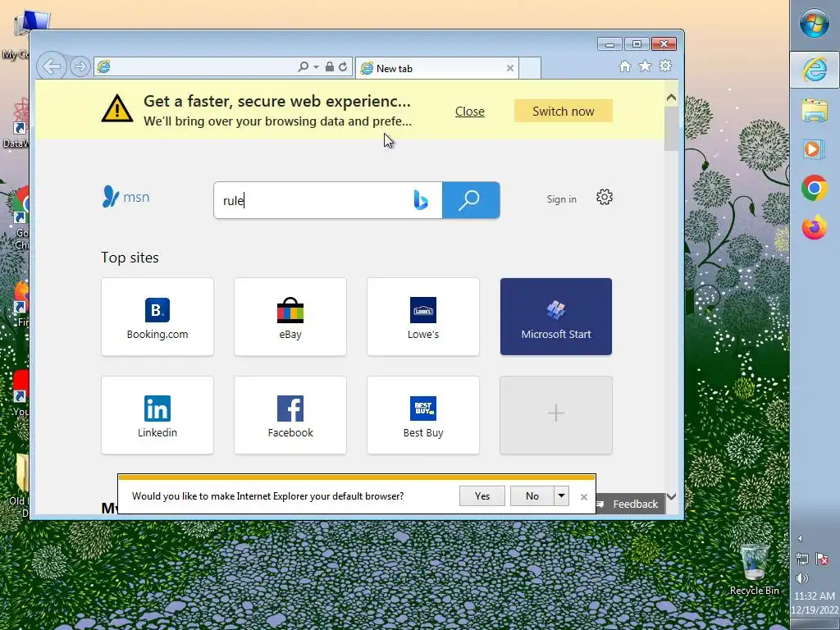The height and width of the screenshot is (630, 840).
Task: Open the Lowe's top site tile
Action: (423, 317)
